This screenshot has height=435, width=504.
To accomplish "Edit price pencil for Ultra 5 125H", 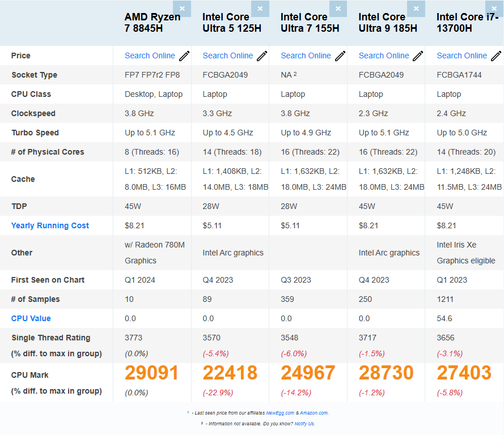I will tap(262, 56).
